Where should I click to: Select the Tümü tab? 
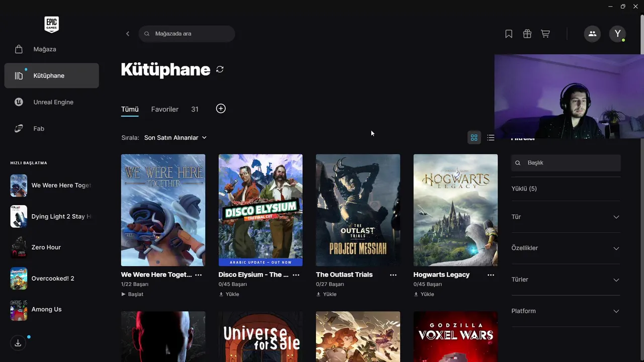pos(130,109)
